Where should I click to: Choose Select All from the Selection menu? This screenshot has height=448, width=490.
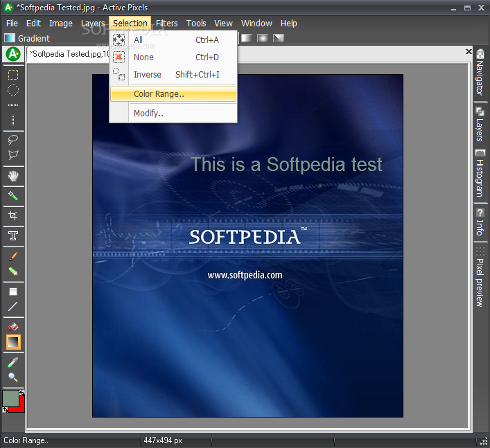(x=173, y=40)
